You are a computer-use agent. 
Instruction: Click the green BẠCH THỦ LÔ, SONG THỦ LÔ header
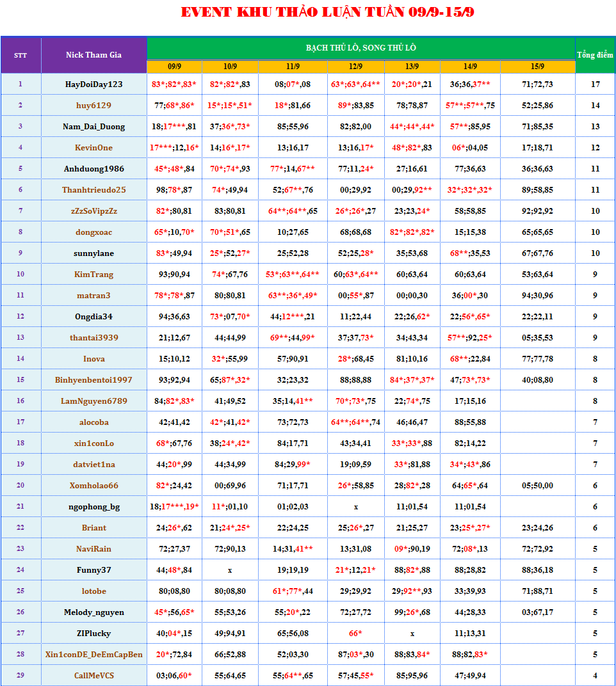click(x=361, y=48)
